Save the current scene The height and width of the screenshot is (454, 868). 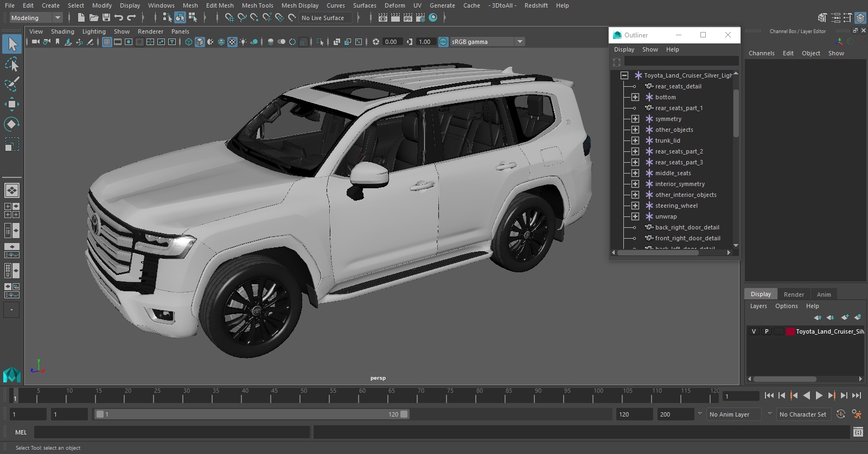click(106, 18)
